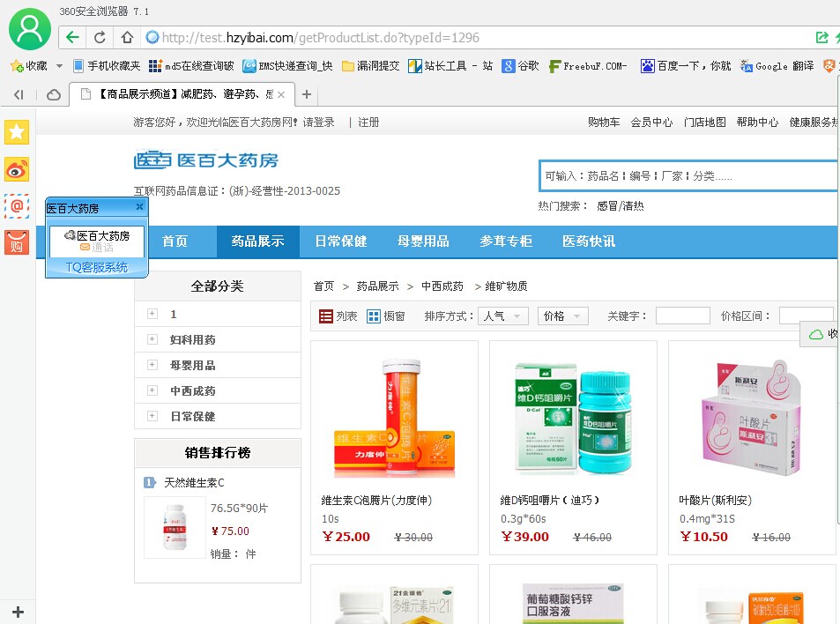Open the 人气 sort dropdown

click(503, 316)
